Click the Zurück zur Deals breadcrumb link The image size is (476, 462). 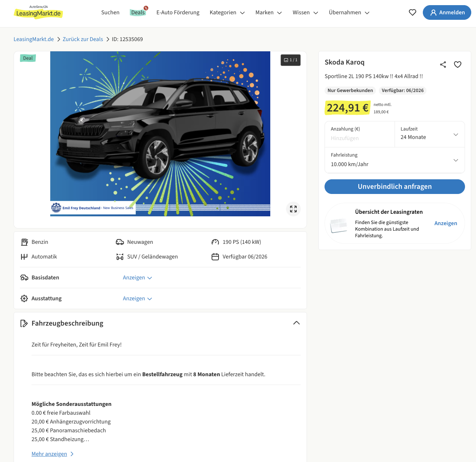(83, 39)
